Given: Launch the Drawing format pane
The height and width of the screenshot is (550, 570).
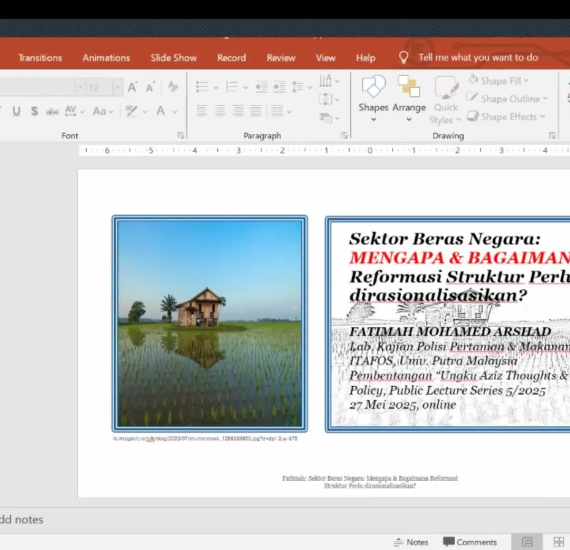Looking at the screenshot, I should coord(552,136).
